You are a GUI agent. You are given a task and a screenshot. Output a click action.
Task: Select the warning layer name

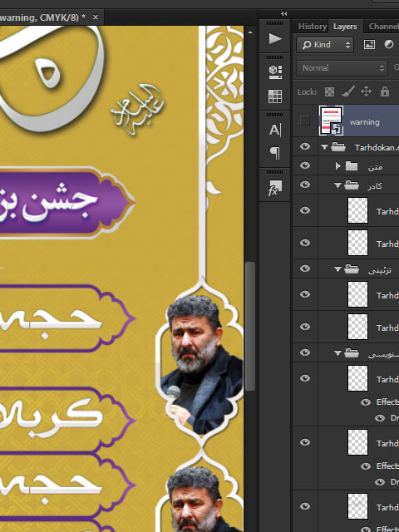(364, 122)
